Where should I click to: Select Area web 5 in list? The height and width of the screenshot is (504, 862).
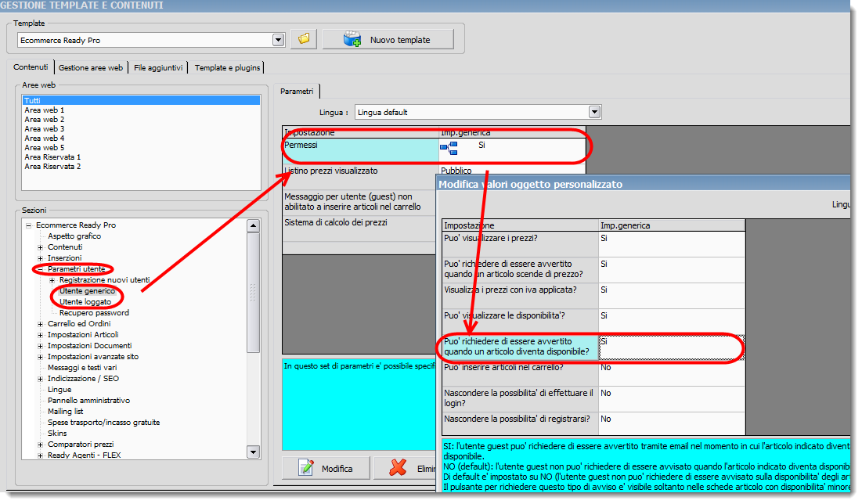(x=141, y=147)
